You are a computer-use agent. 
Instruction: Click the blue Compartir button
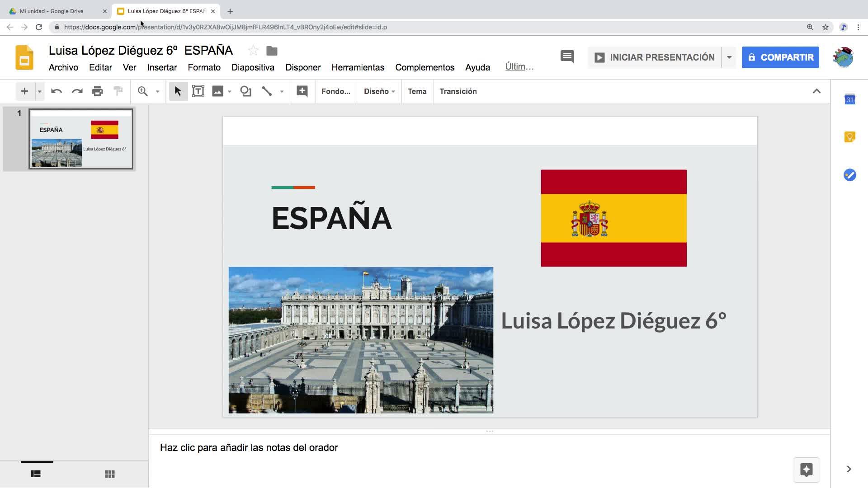pos(780,57)
